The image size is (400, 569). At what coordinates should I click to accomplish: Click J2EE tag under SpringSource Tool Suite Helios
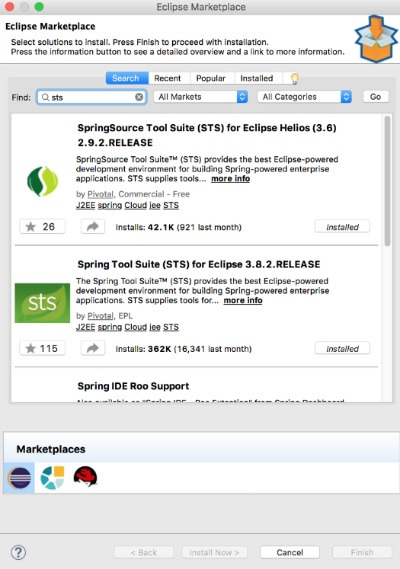pos(86,205)
